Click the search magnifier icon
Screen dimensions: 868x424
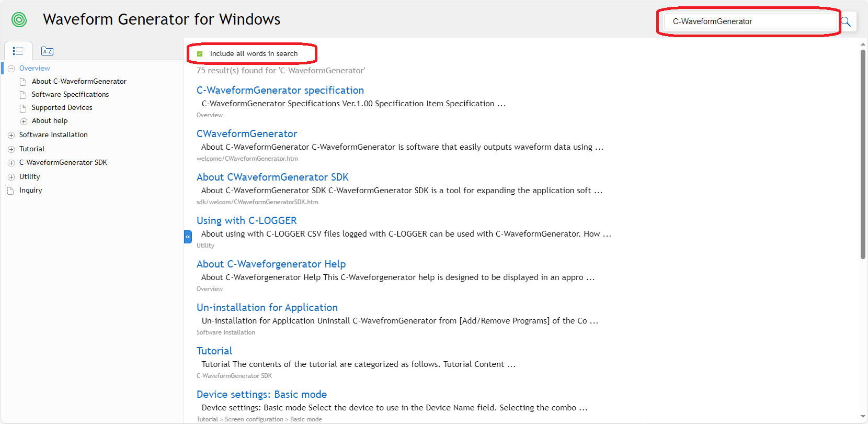(846, 22)
